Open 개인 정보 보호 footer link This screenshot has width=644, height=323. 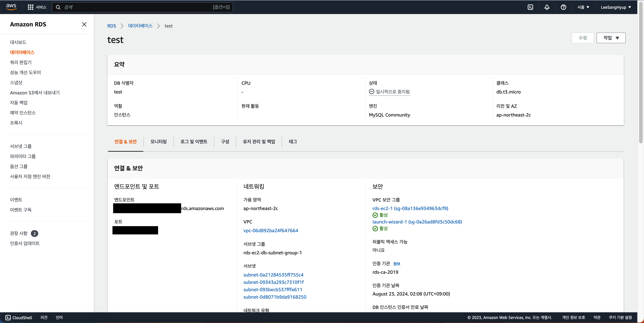pyautogui.click(x=573, y=317)
